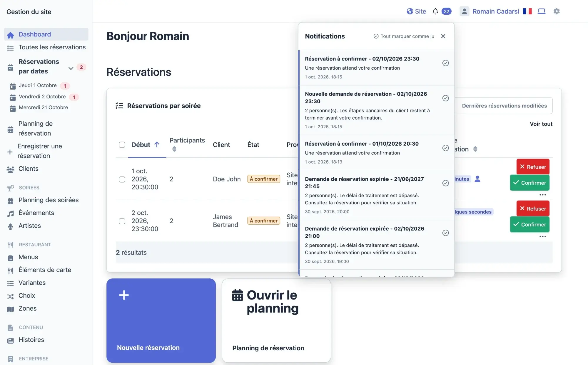Screen dimensions: 588x365
Task: Mark expired 21/06/2027 notification as read
Action: 445,183
